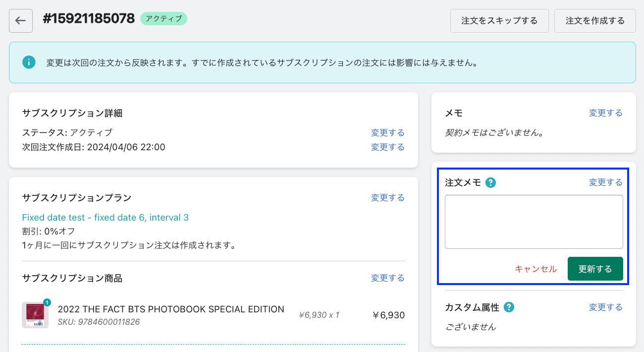Screen dimensions: 644x352
Task: Open the Fixed date test plan link
Action: (x=105, y=218)
